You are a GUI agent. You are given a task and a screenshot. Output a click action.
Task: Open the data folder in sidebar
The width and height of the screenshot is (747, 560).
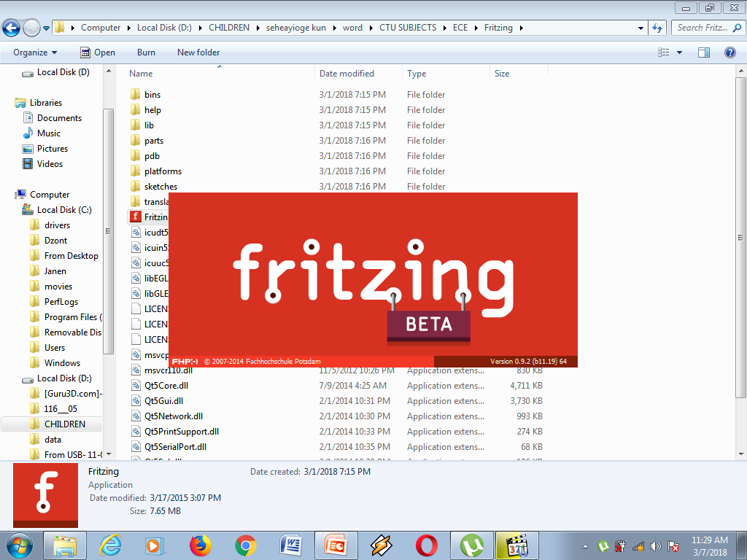[53, 439]
